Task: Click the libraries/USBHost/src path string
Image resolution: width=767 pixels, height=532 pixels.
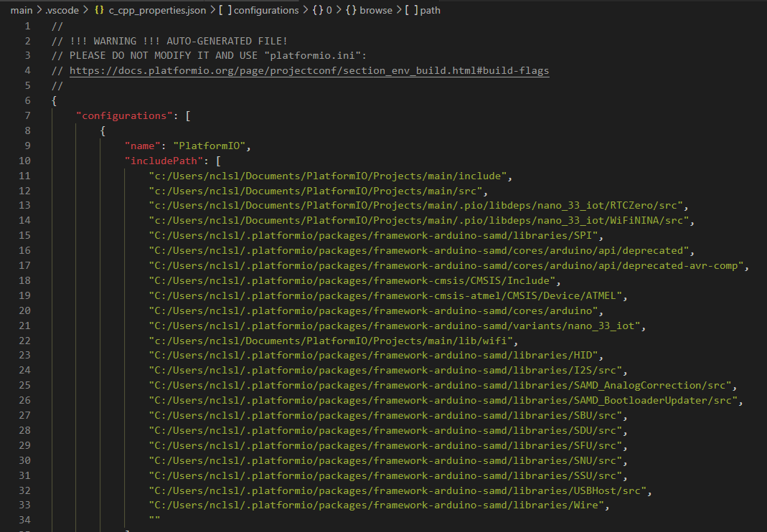Action: [397, 490]
